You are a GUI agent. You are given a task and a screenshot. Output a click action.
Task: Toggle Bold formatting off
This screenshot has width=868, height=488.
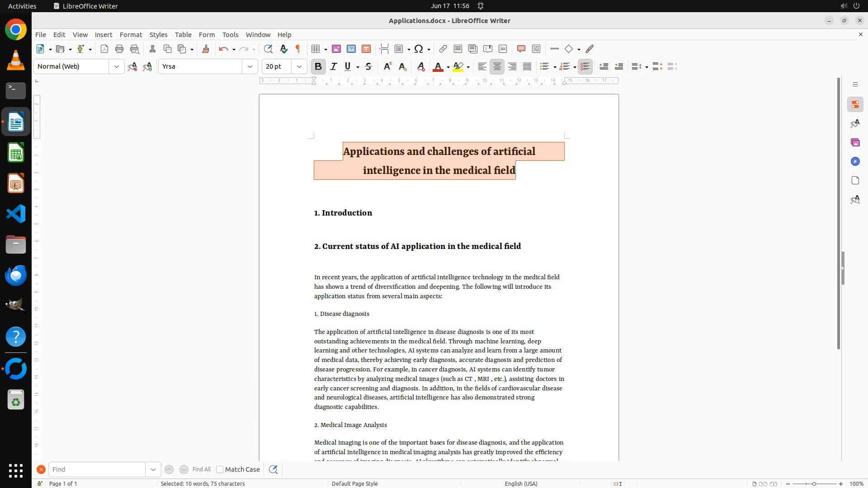pos(318,66)
